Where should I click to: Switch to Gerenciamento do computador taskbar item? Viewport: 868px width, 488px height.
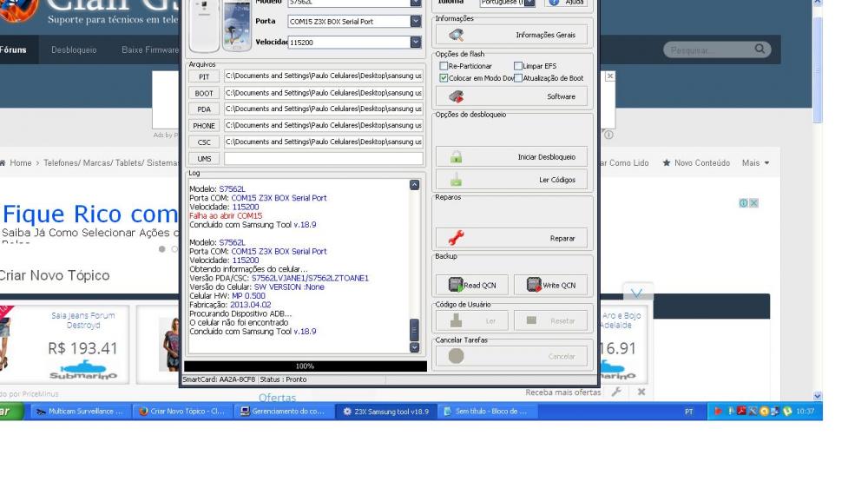click(x=285, y=412)
